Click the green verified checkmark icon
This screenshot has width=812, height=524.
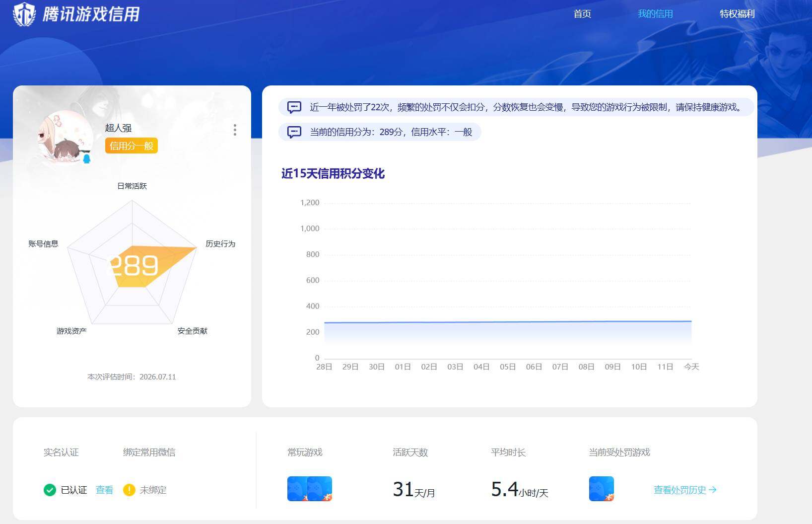click(50, 490)
